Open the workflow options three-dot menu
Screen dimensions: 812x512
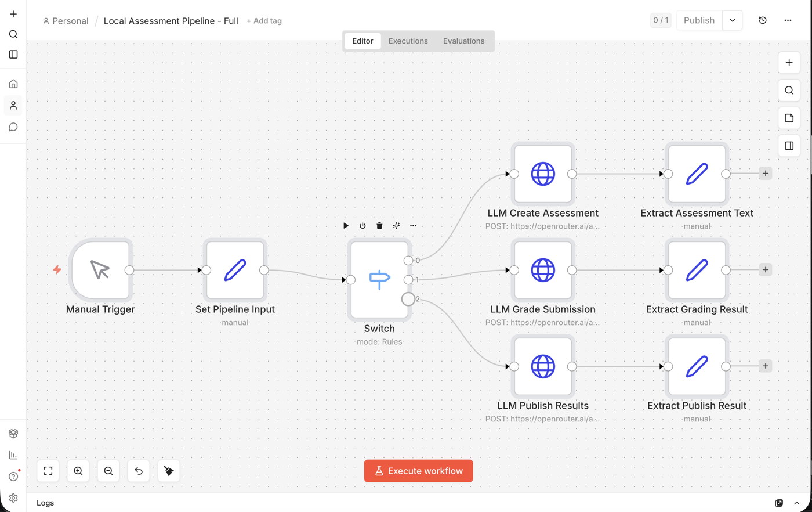point(788,20)
